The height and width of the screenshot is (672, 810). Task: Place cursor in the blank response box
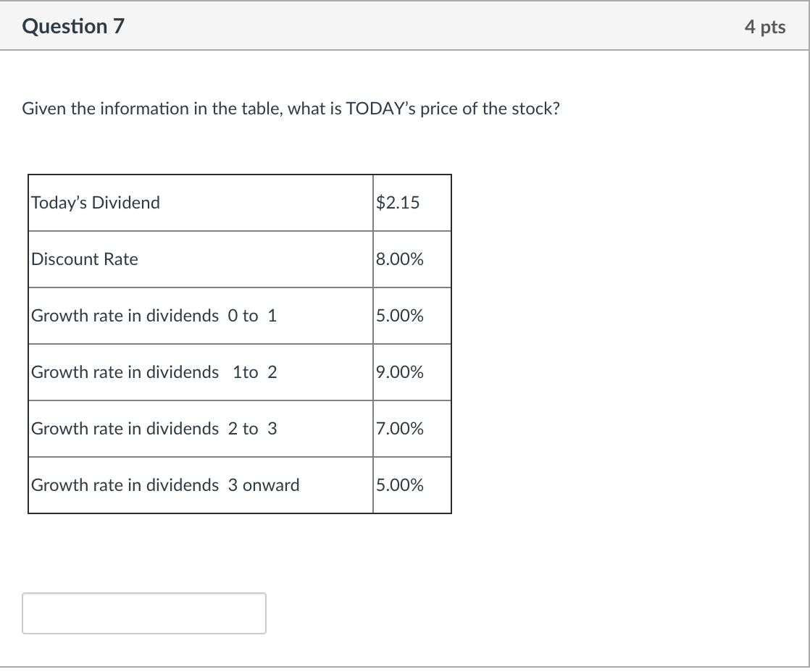pyautogui.click(x=143, y=613)
